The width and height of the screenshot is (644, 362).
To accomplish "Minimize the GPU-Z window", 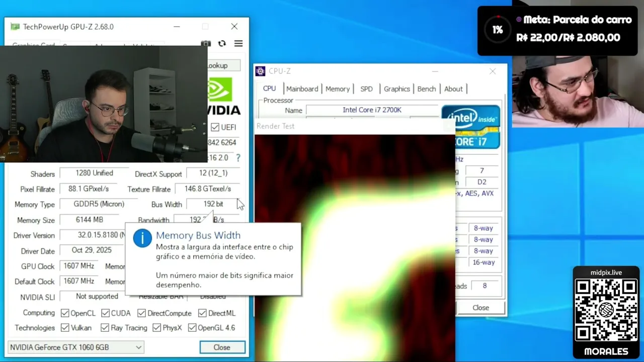I will (x=177, y=27).
